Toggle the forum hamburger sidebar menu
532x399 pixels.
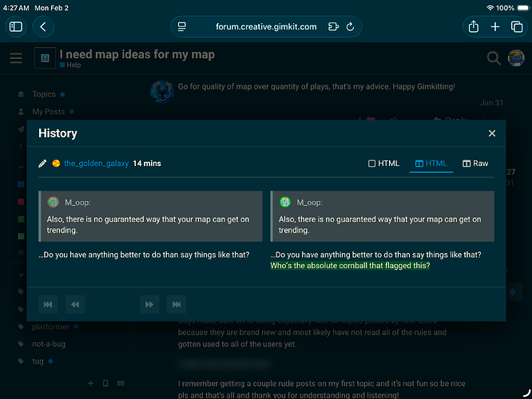click(16, 58)
